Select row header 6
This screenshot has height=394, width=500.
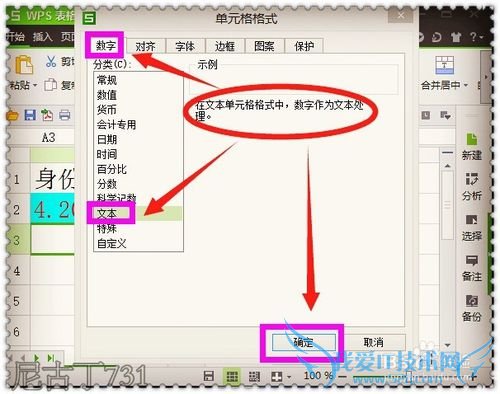point(17,332)
